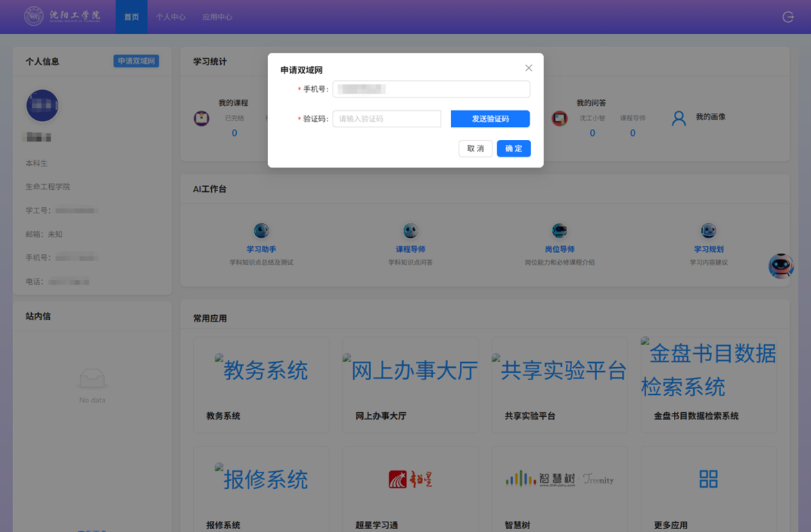Screen dimensions: 811x532
Task: Switch to the 个人中心 tab
Action: (x=170, y=17)
